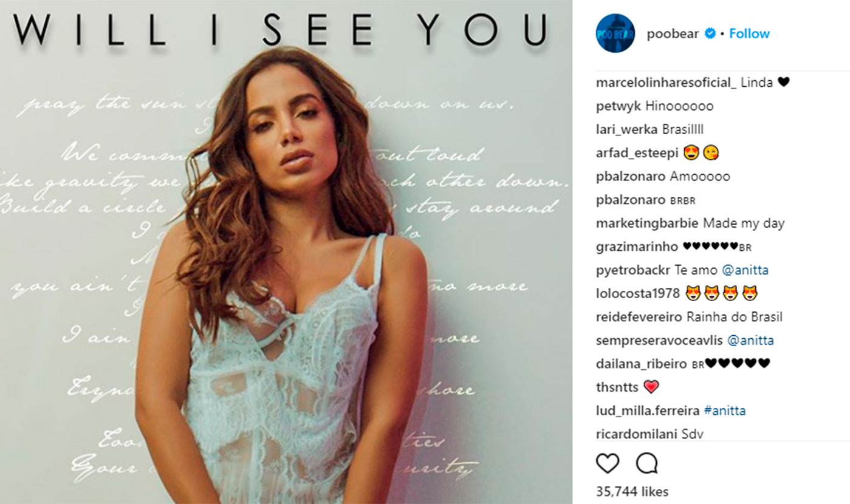Image resolution: width=850 pixels, height=504 pixels.
Task: Visit reidefevereiro's profile
Action: pyautogui.click(x=639, y=317)
